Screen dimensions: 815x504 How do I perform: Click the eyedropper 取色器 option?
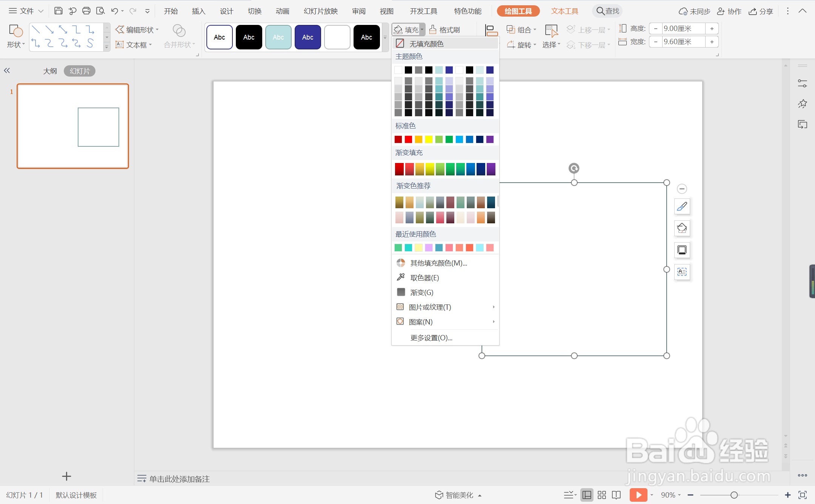pyautogui.click(x=424, y=278)
